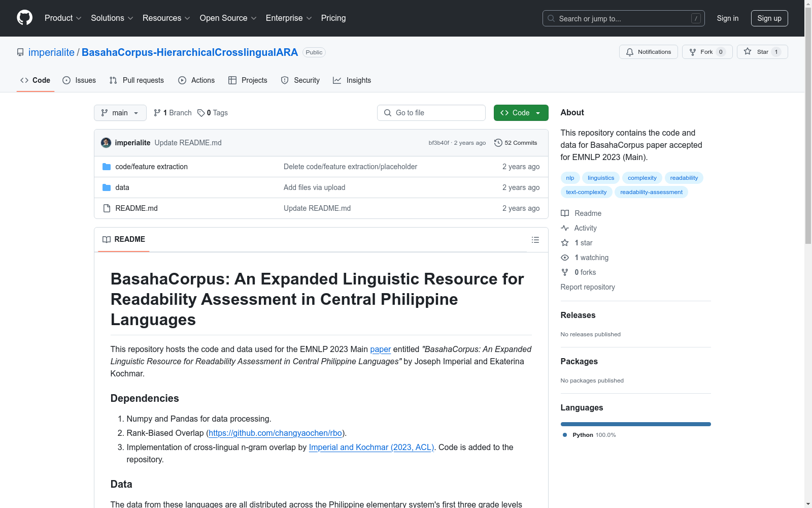Open the GitHub homepage logo

[24, 18]
